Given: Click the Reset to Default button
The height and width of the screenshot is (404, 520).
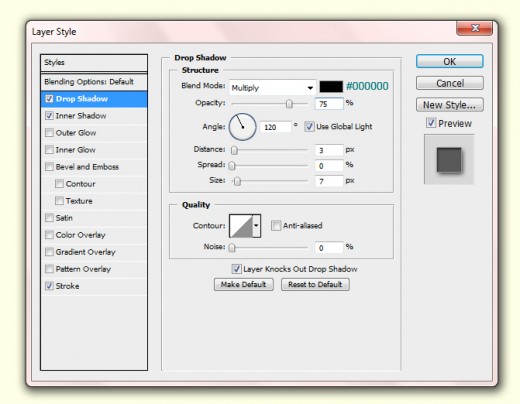Looking at the screenshot, I should coord(315,284).
